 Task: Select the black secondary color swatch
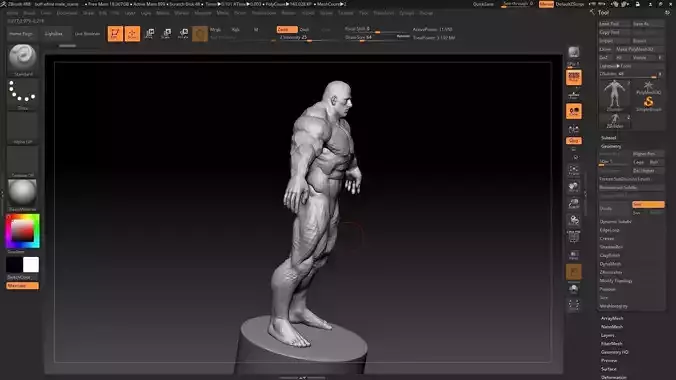pyautogui.click(x=14, y=265)
